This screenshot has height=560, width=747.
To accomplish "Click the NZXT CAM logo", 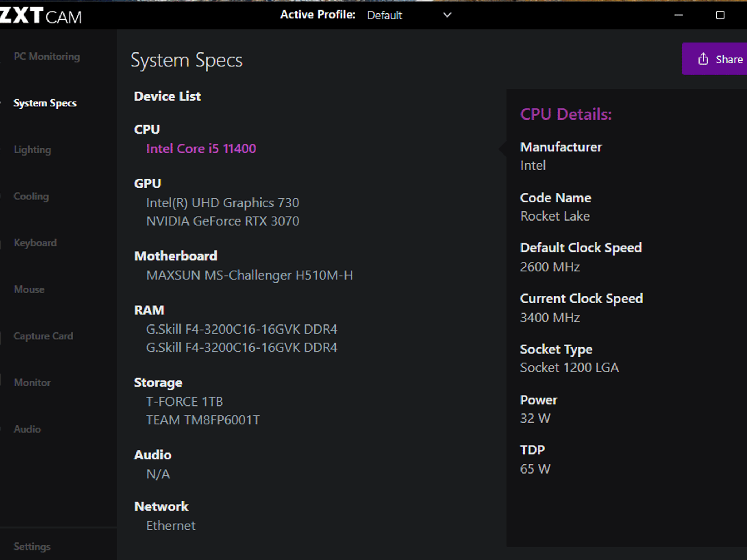I will tap(41, 16).
